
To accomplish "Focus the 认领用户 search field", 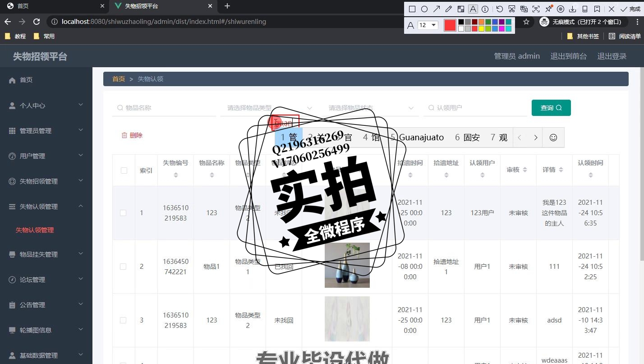I will coord(475,108).
